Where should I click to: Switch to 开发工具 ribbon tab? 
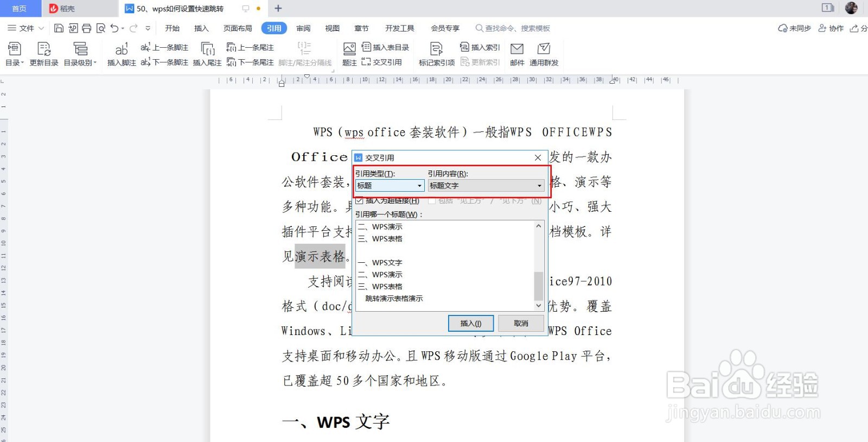click(x=400, y=28)
